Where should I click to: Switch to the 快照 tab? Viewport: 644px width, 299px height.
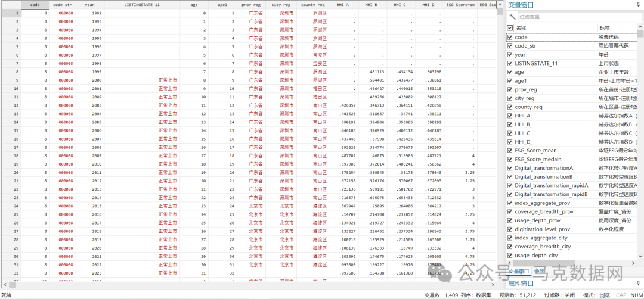coord(538,272)
